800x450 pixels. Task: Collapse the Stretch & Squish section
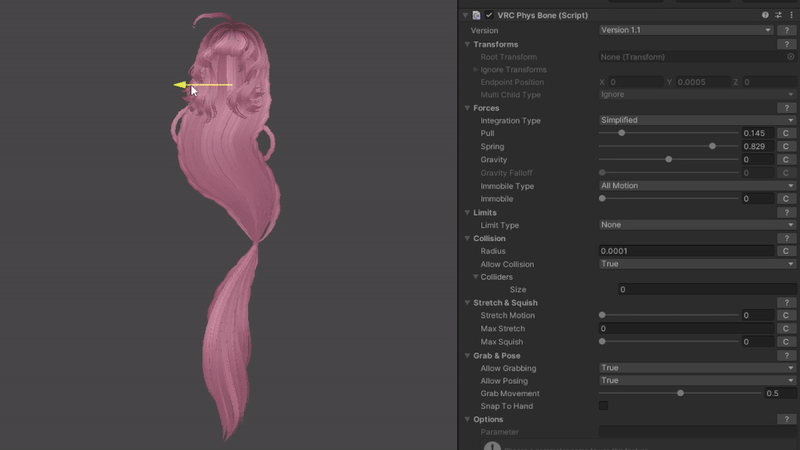pyautogui.click(x=467, y=303)
